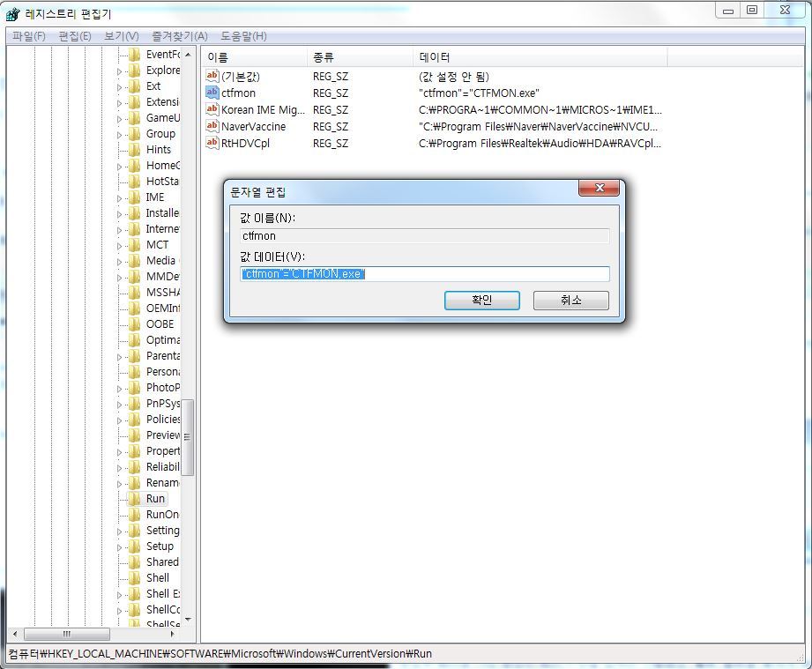Viewport: 812px width, 669px height.
Task: Select the Run folder icon in tree
Action: point(134,499)
